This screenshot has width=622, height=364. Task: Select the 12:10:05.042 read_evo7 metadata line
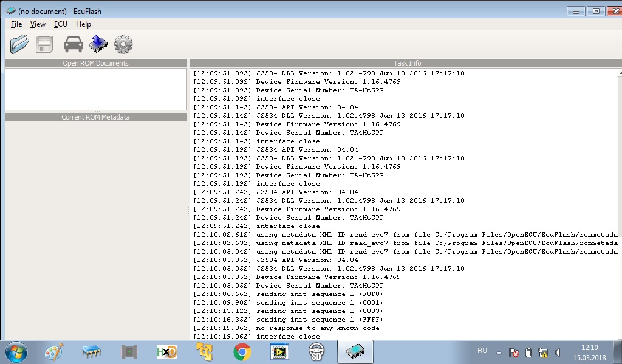pos(405,252)
